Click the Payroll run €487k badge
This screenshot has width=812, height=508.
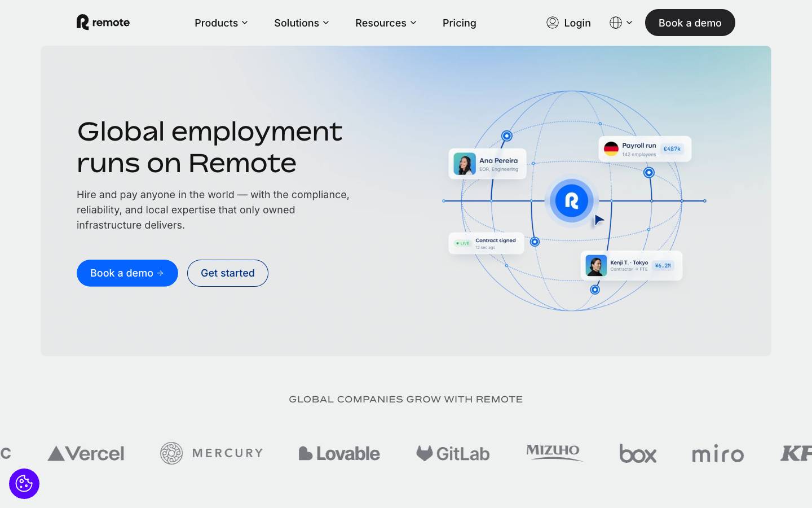672,149
